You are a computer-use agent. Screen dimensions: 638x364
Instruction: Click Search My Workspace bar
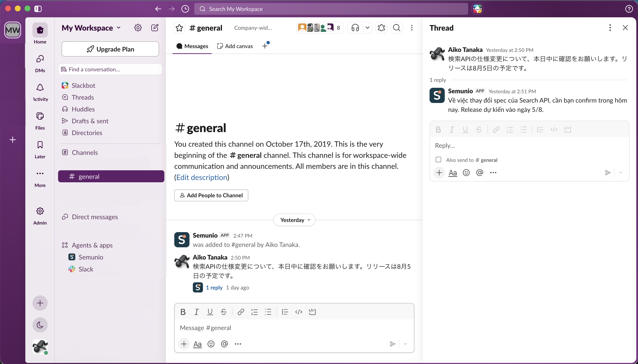(331, 9)
